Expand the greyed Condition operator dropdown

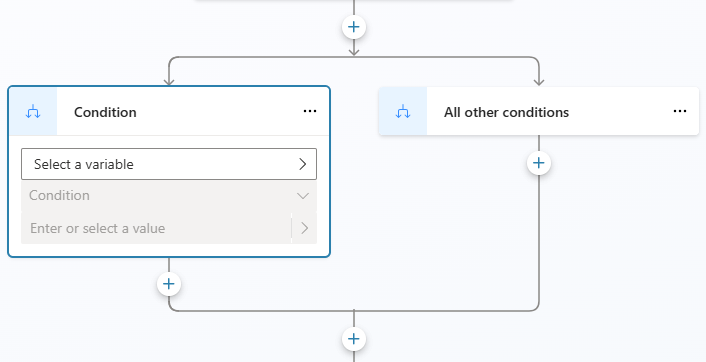(x=169, y=195)
